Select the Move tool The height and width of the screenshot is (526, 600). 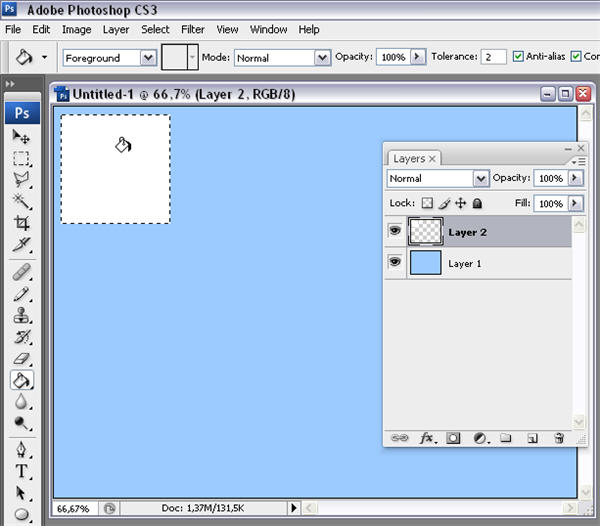[x=21, y=137]
